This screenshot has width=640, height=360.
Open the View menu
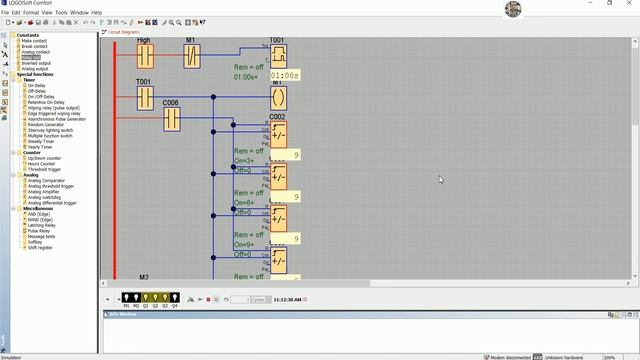point(47,13)
